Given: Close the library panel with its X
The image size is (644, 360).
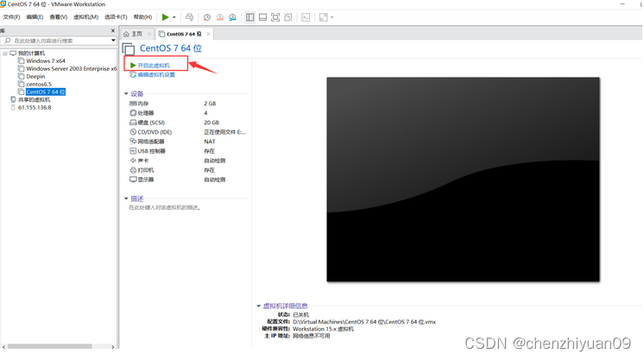Looking at the screenshot, I should 113,31.
